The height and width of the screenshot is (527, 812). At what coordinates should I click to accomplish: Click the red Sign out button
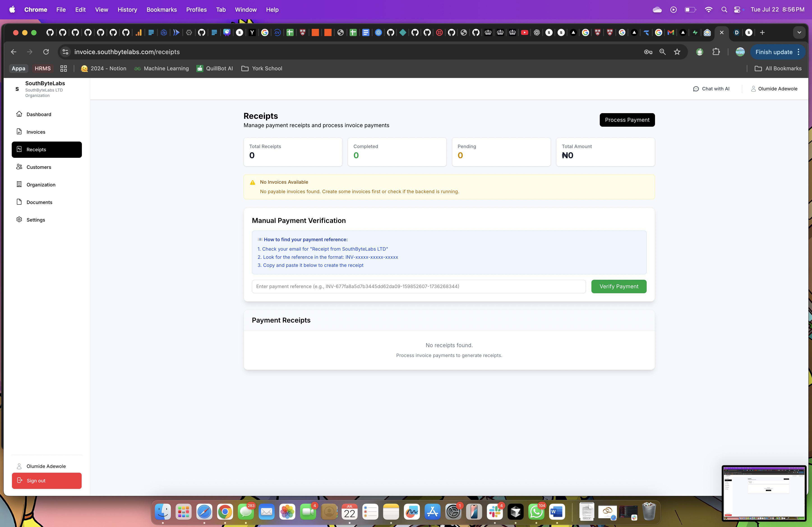point(47,481)
